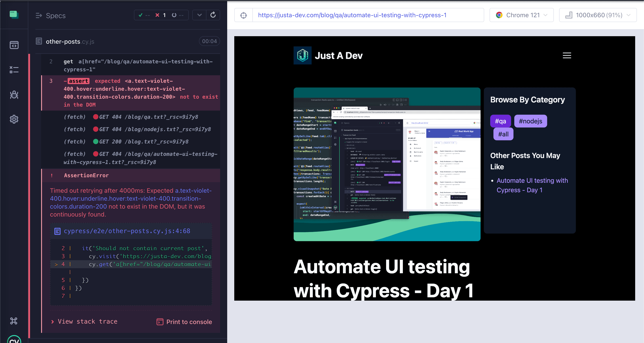Open the Debug bug icon
Image resolution: width=644 pixels, height=343 pixels.
[14, 95]
